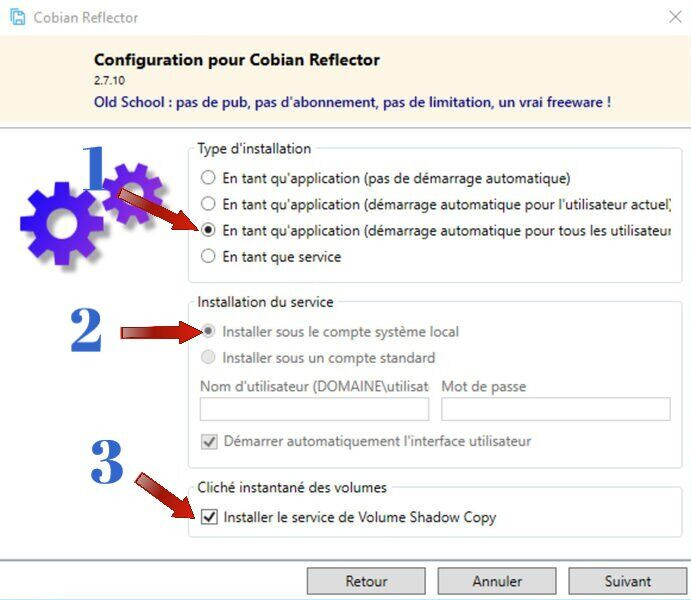Click the blue number 1 annotation

pyautogui.click(x=93, y=168)
